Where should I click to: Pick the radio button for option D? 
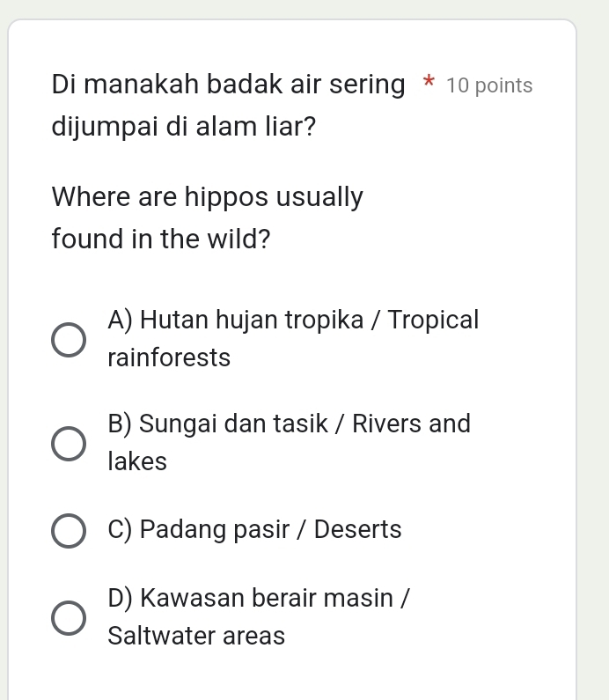(68, 618)
